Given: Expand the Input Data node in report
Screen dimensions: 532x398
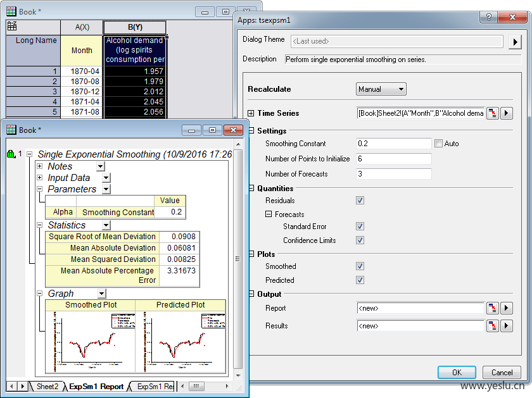Looking at the screenshot, I should click(40, 178).
